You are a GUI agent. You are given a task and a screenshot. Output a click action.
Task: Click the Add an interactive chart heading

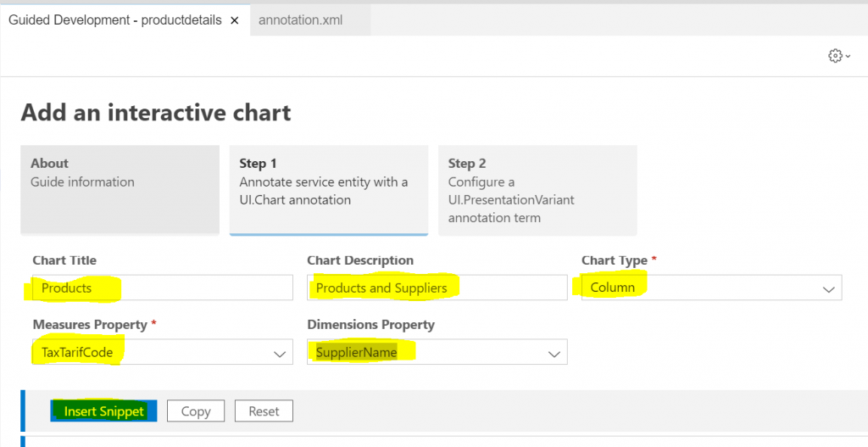(x=156, y=113)
